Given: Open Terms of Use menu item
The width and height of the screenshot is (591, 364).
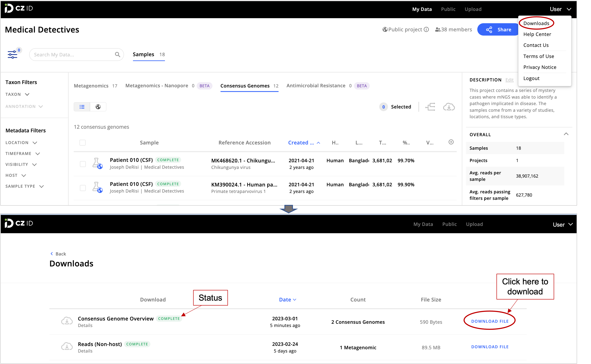Looking at the screenshot, I should tap(539, 56).
